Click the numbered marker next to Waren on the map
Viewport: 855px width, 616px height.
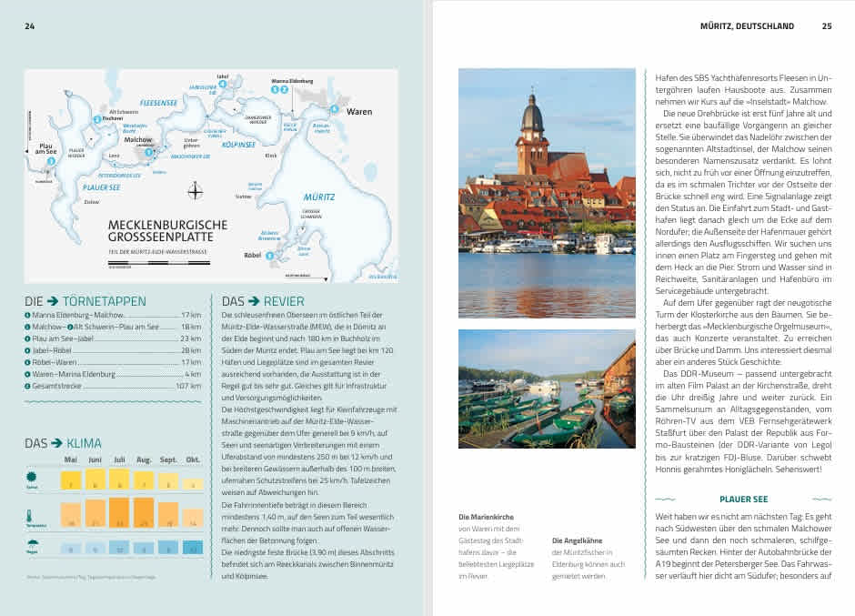tap(334, 109)
